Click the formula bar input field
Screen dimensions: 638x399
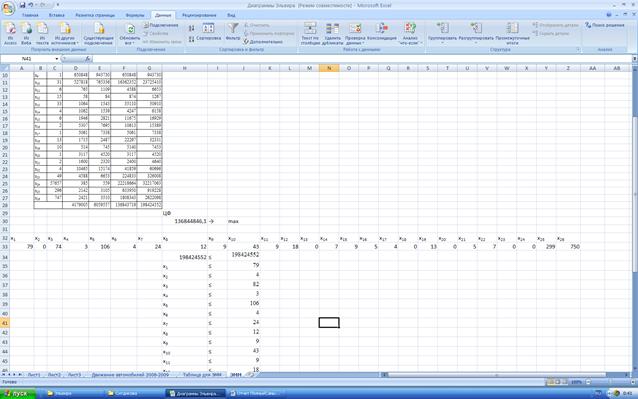pos(362,59)
